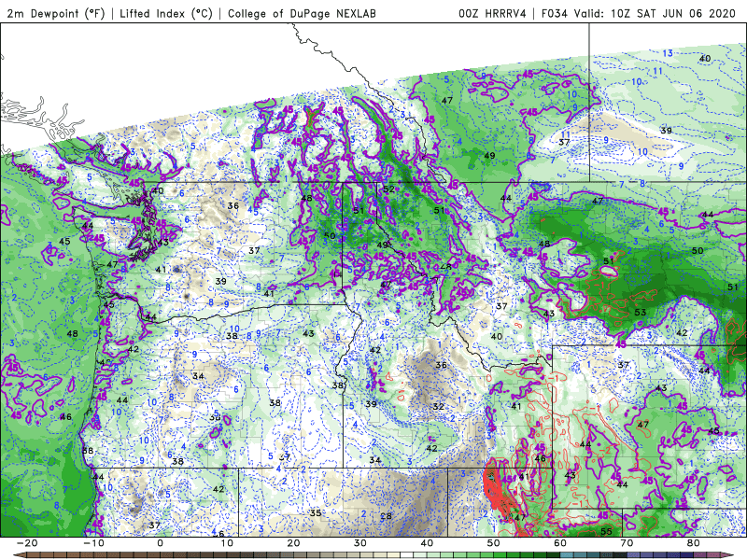The height and width of the screenshot is (560, 747).
Task: Click the black '52' dewpoint value on the map
Action: pos(388,189)
